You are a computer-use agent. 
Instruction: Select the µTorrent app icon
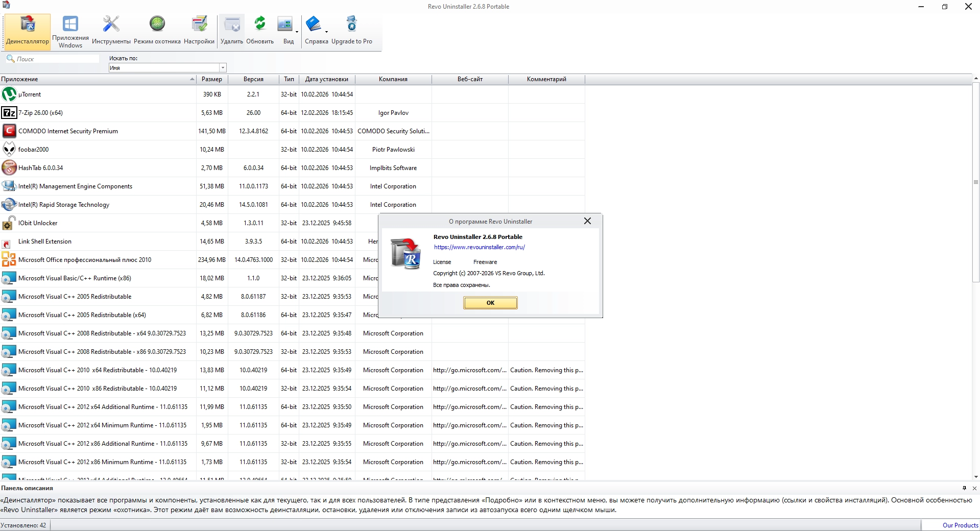click(9, 94)
